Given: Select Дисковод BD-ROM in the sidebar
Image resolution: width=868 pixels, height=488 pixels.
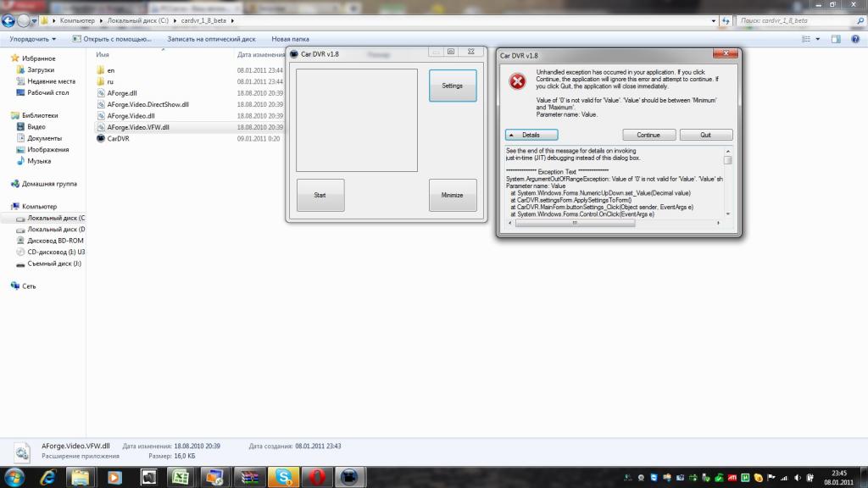Looking at the screenshot, I should coord(55,241).
